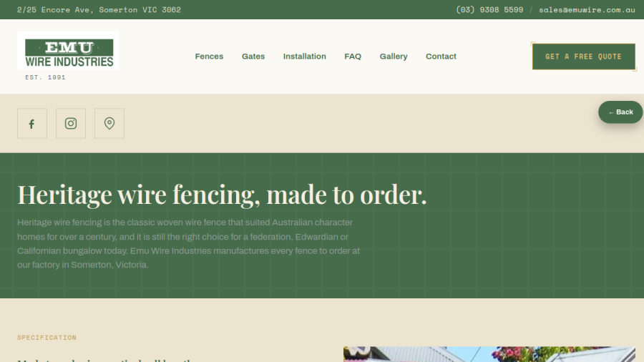The width and height of the screenshot is (644, 362).
Task: Click the 'SPECIFICATION' section label
Action: [47, 338]
